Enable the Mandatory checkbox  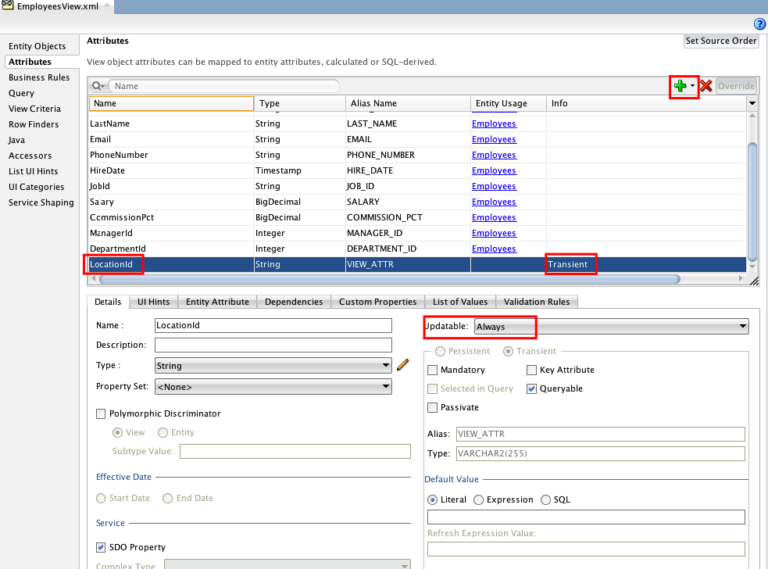point(432,370)
